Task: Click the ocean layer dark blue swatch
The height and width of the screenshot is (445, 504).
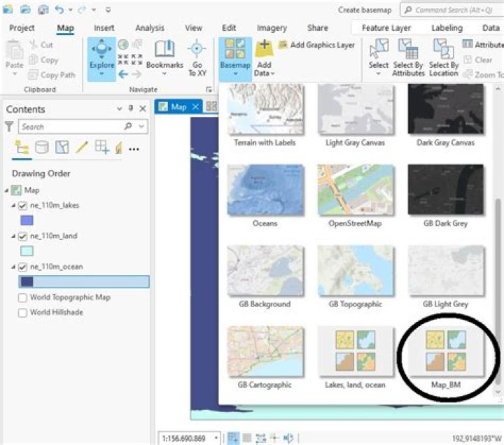Action: click(x=27, y=281)
